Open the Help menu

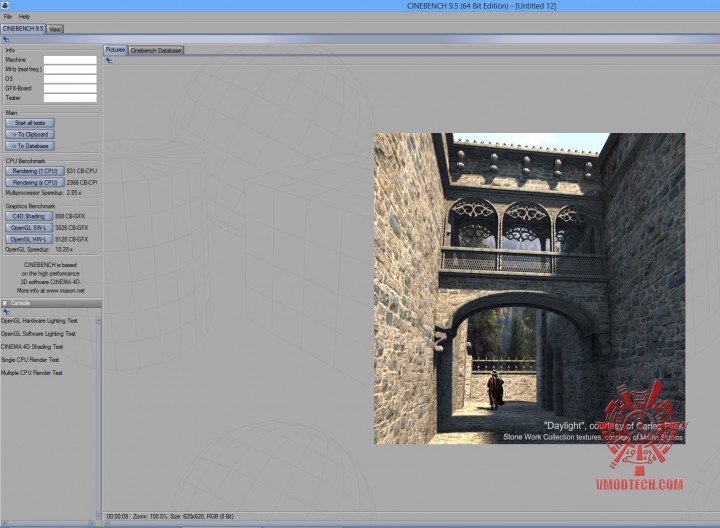pyautogui.click(x=24, y=17)
